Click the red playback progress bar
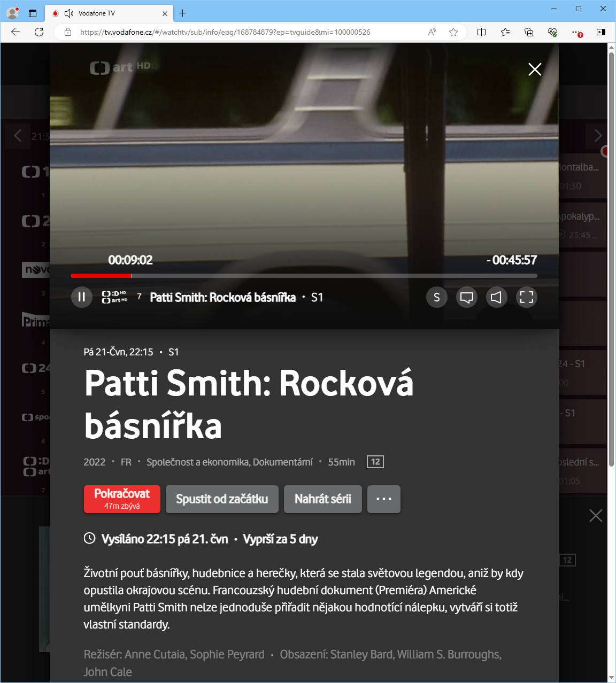 101,276
